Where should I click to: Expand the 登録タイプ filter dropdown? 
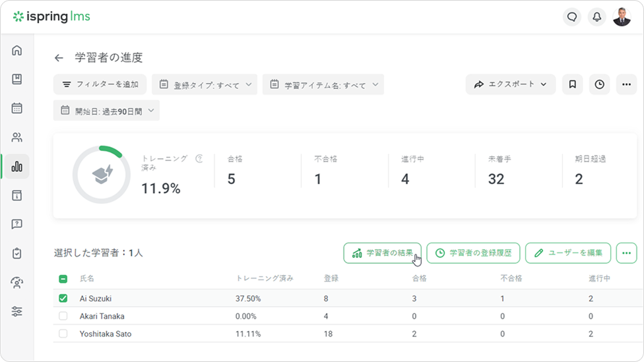(x=205, y=84)
